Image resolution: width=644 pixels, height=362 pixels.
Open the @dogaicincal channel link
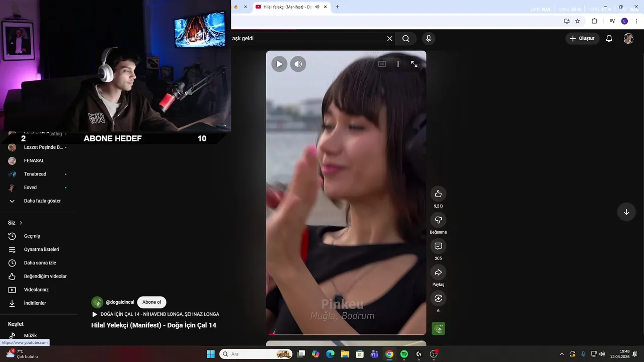(x=120, y=302)
